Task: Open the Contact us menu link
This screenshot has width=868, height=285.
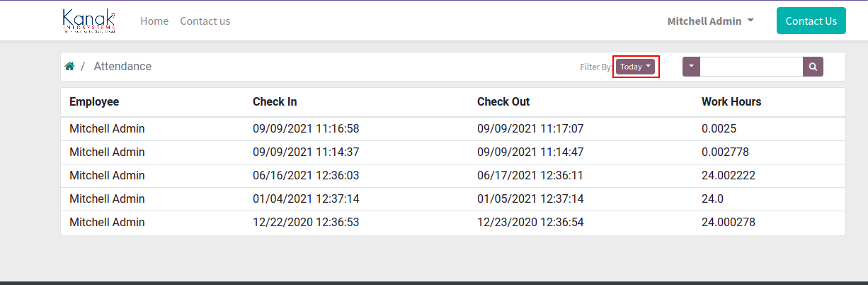Action: (x=205, y=21)
